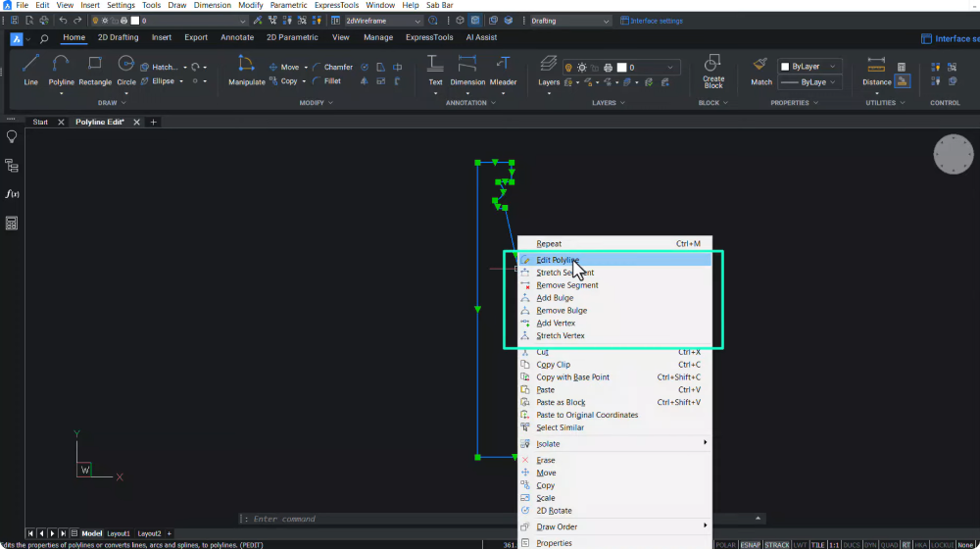
Task: Click the white ByLayer color swatch
Action: pyautogui.click(x=785, y=67)
